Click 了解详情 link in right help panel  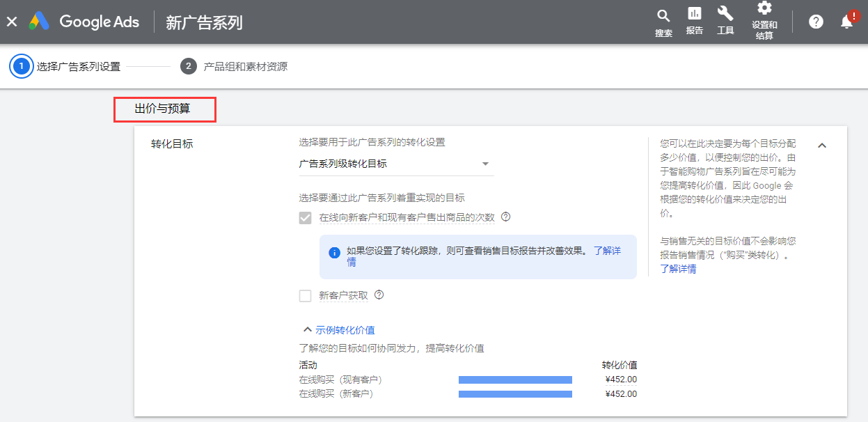coord(678,269)
